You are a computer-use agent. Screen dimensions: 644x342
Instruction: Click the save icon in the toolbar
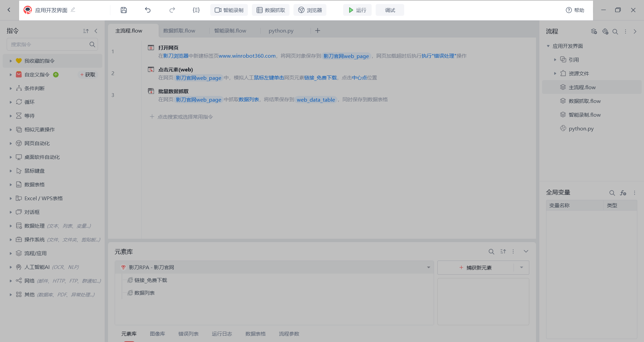coord(124,10)
